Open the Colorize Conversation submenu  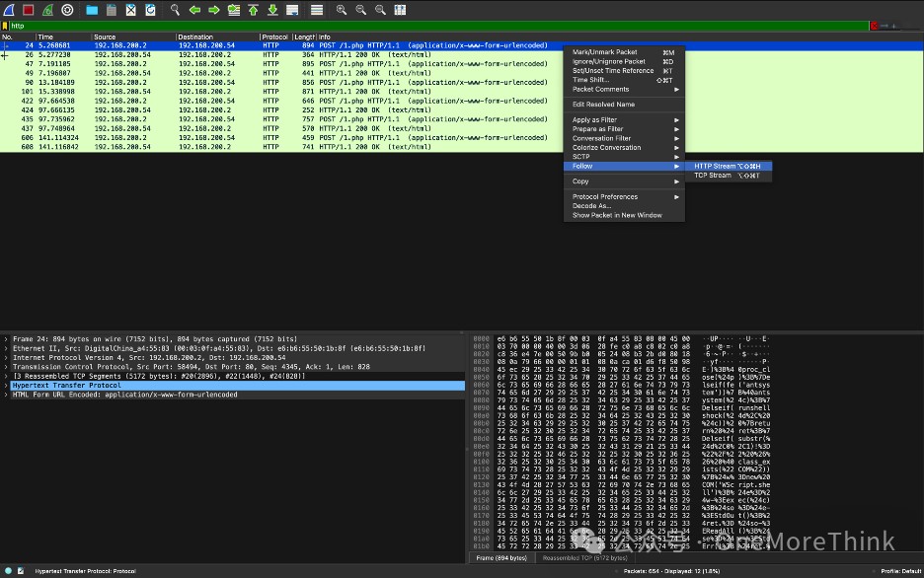tap(624, 148)
